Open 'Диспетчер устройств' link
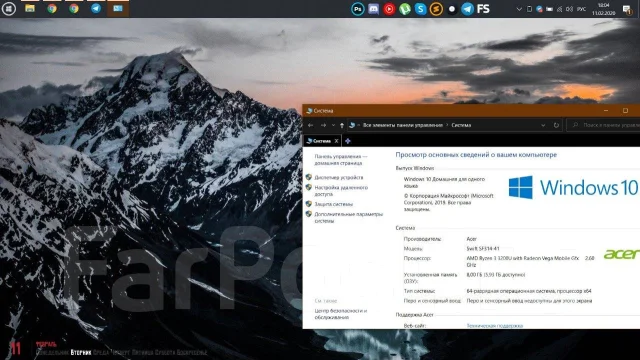The image size is (640, 360). point(338,178)
